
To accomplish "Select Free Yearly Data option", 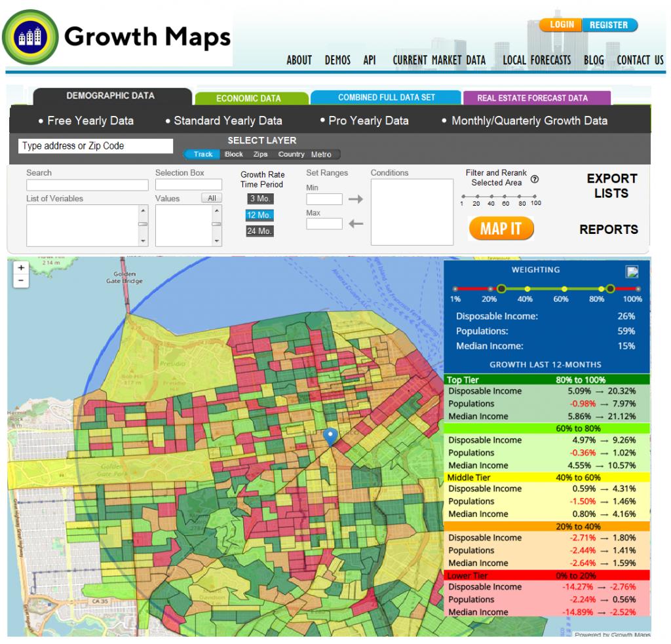I will coord(86,121).
